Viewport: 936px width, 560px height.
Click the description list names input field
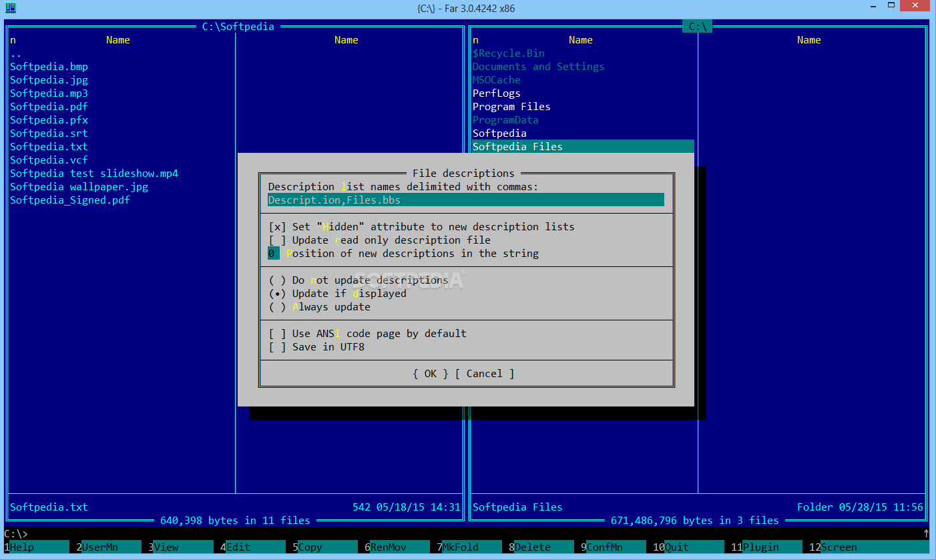[466, 200]
